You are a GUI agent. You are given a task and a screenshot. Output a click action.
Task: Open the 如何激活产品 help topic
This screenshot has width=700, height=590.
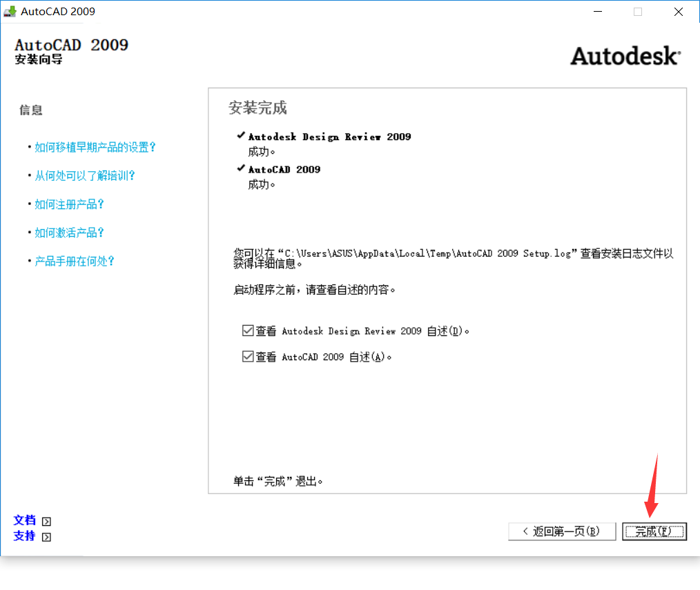pos(69,233)
